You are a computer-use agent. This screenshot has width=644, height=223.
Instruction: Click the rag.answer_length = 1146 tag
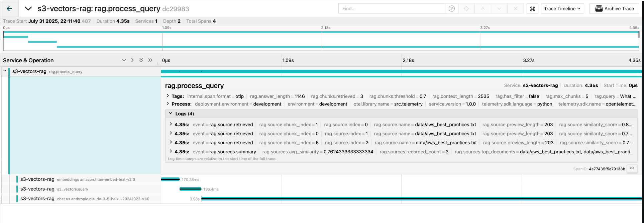(x=277, y=96)
